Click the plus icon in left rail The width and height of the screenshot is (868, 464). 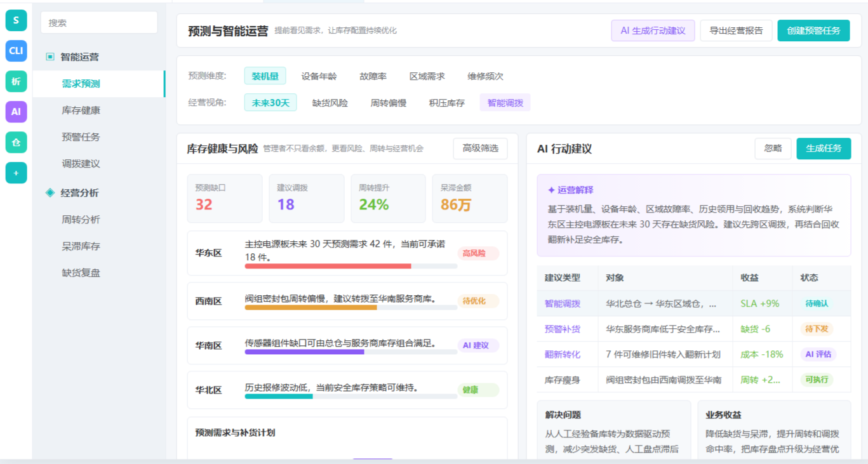tap(16, 173)
